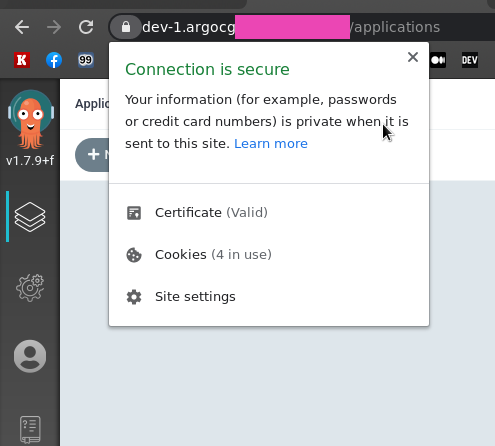The image size is (495, 446).
Task: Close the connection info popup
Action: (413, 57)
